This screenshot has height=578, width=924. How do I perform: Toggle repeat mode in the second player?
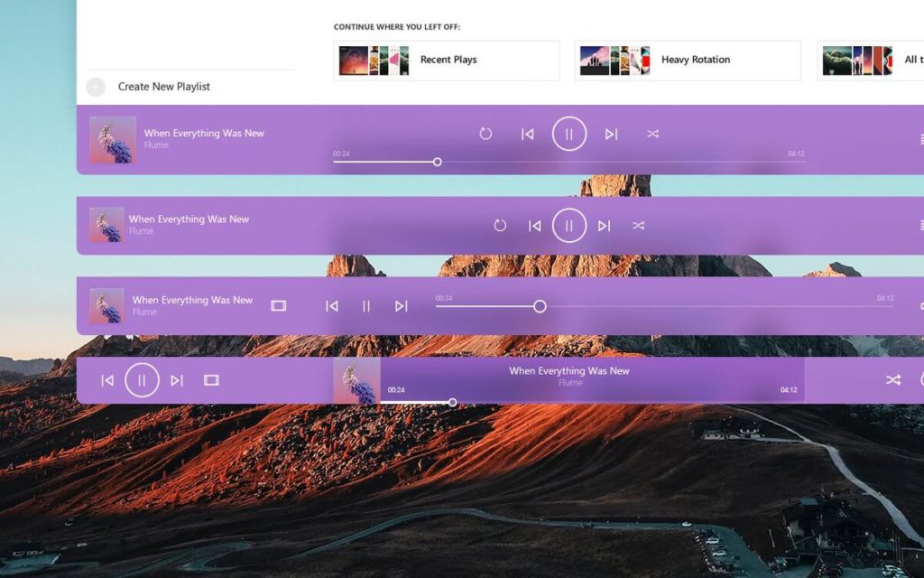click(500, 226)
